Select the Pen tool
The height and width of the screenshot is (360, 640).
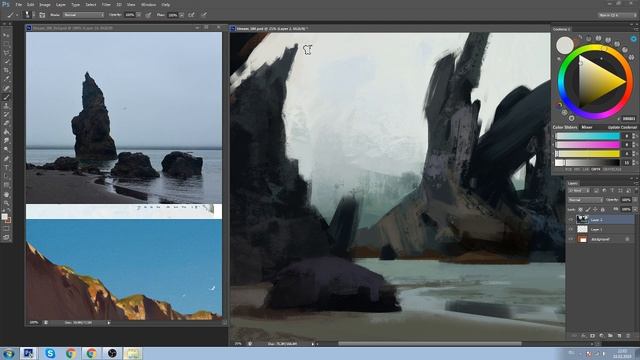(6, 159)
